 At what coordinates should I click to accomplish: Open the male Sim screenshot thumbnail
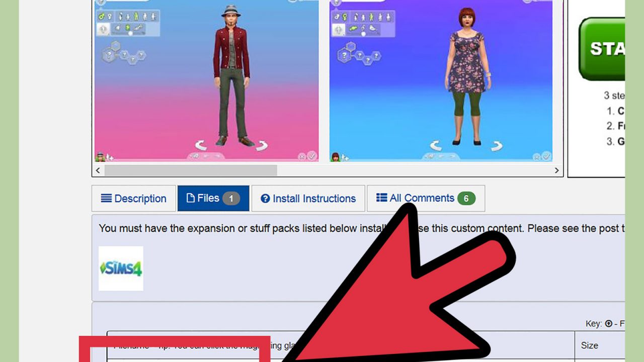point(206,80)
